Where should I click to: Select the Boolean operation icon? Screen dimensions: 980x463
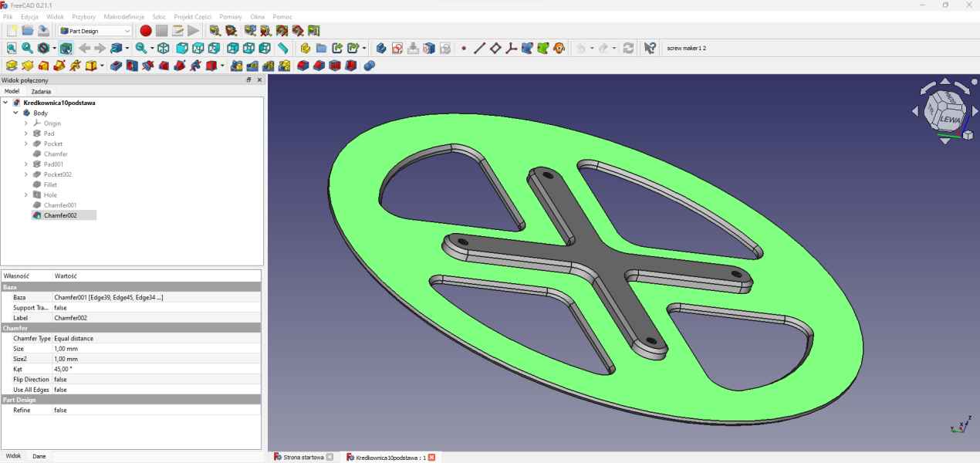369,66
